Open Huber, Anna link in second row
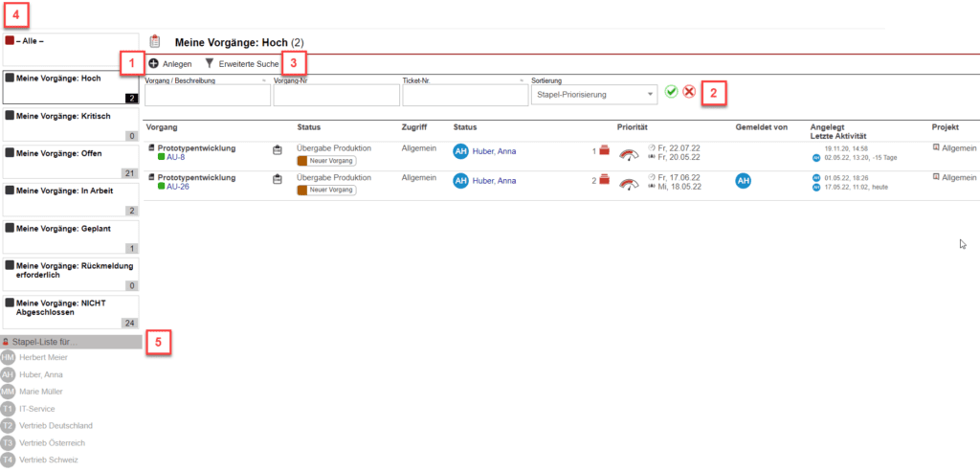 pos(494,180)
